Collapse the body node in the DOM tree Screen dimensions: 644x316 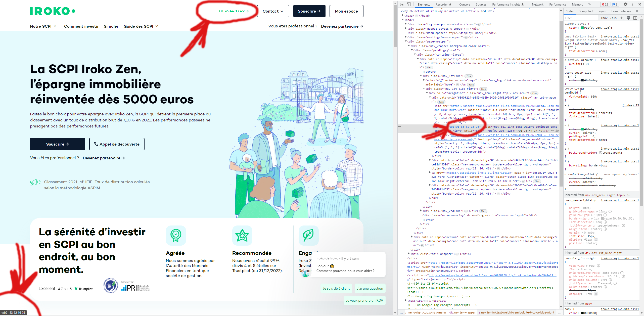pos(403,20)
